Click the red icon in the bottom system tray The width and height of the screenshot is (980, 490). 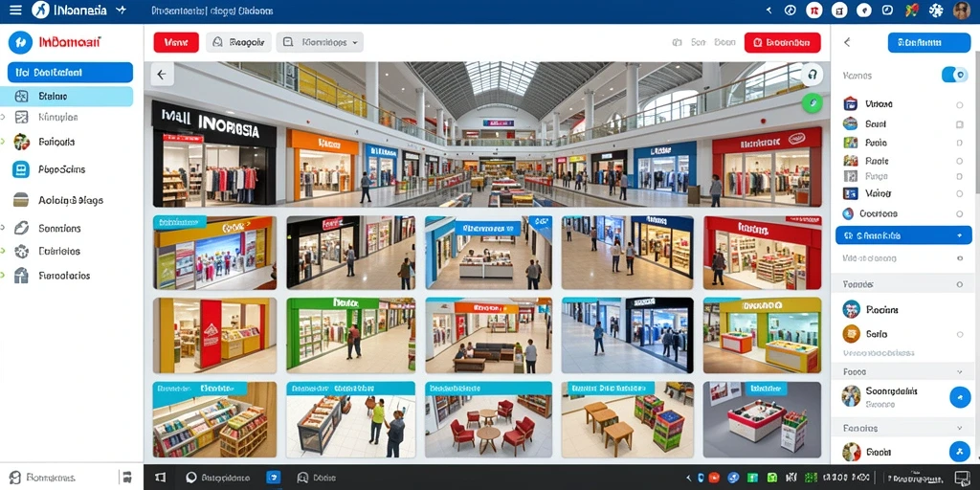tap(714, 479)
